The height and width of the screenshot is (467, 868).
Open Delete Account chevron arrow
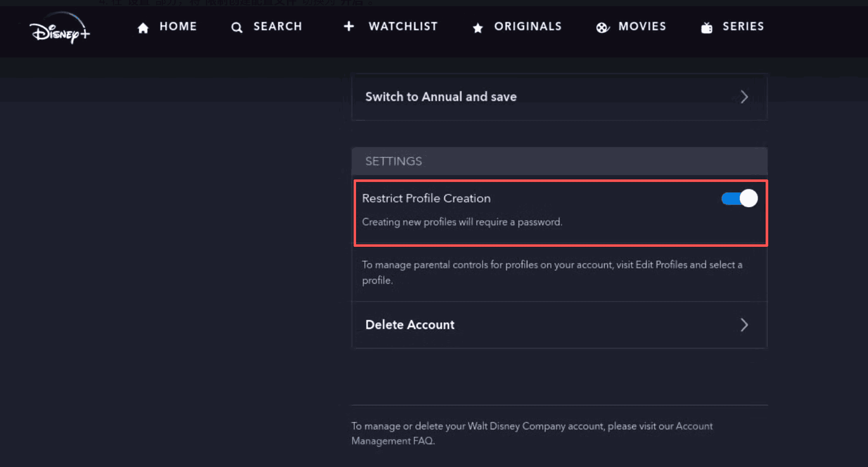coord(744,325)
